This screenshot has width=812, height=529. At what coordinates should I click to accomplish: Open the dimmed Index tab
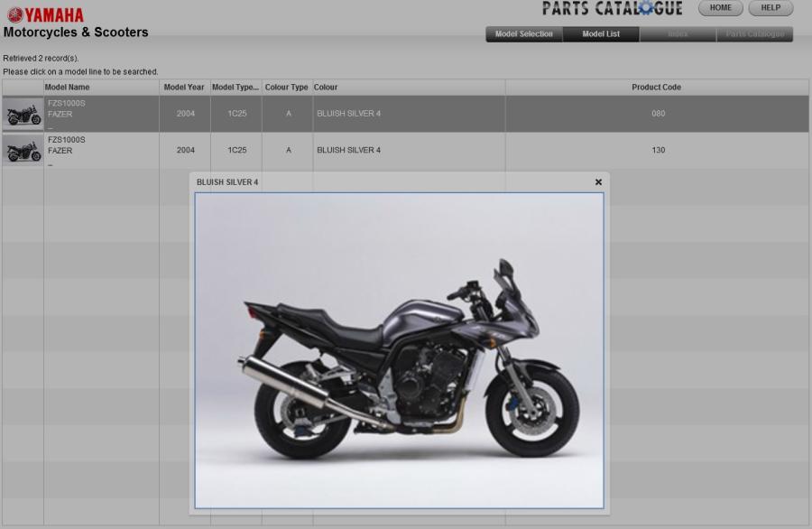click(x=678, y=34)
